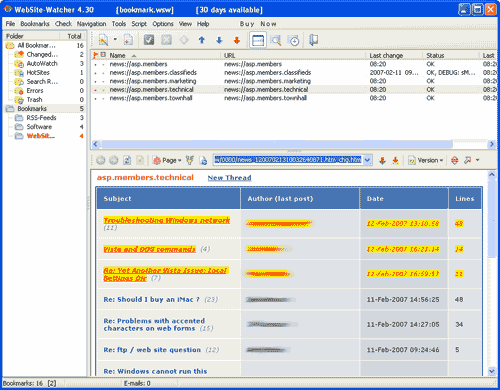Click the blue up arrow toolbar icon
The image size is (500, 390).
tap(201, 40)
